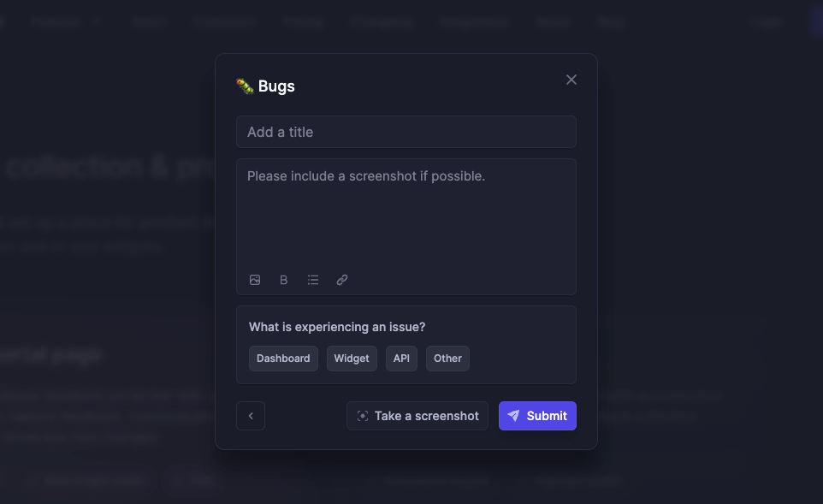Click the camera icon beside Take a screenshot
The width and height of the screenshot is (823, 504).
(x=362, y=416)
